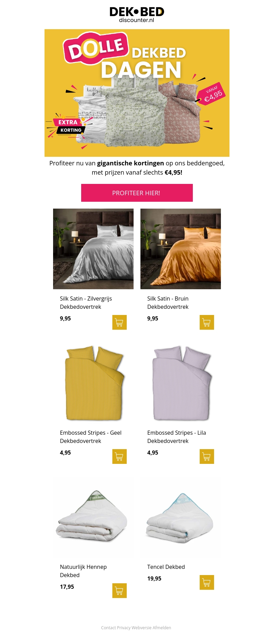Open Silk Satin - Zilvergrijs Dekbedovertrek title
This screenshot has height=644, width=274.
tap(86, 303)
